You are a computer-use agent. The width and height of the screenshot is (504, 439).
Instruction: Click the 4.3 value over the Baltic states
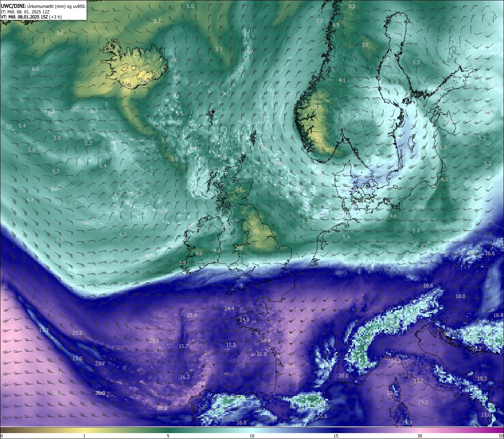[444, 180]
